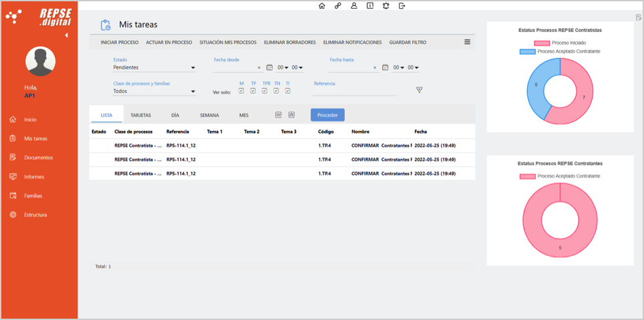Click SITUACIÓN MIS PROCESOS in toolbar
The height and width of the screenshot is (320, 644).
tap(228, 42)
